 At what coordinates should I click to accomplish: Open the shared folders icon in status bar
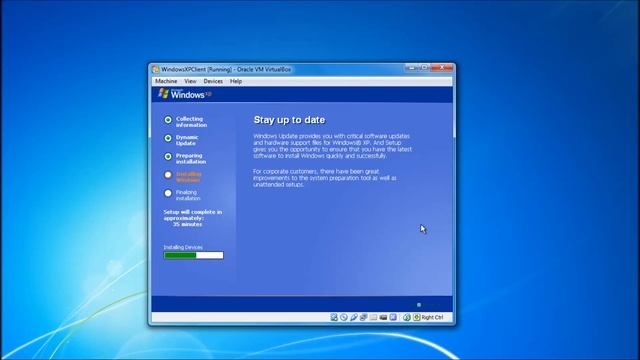tap(373, 317)
